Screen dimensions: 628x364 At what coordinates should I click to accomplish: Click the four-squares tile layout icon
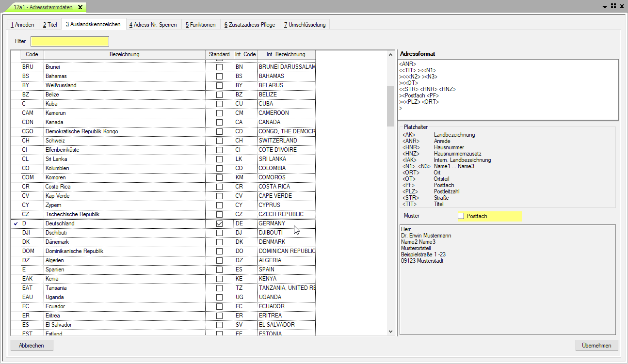pyautogui.click(x=613, y=6)
